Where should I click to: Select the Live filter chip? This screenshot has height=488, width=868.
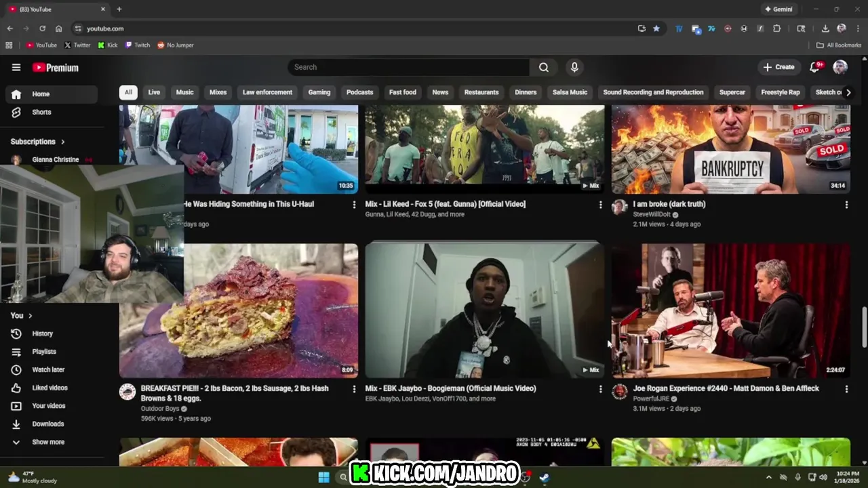pyautogui.click(x=154, y=92)
